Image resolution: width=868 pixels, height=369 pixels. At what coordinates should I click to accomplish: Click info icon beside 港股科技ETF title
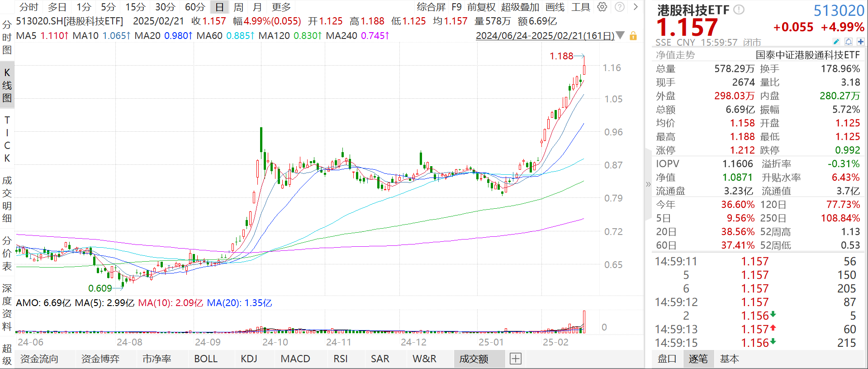pos(739,10)
